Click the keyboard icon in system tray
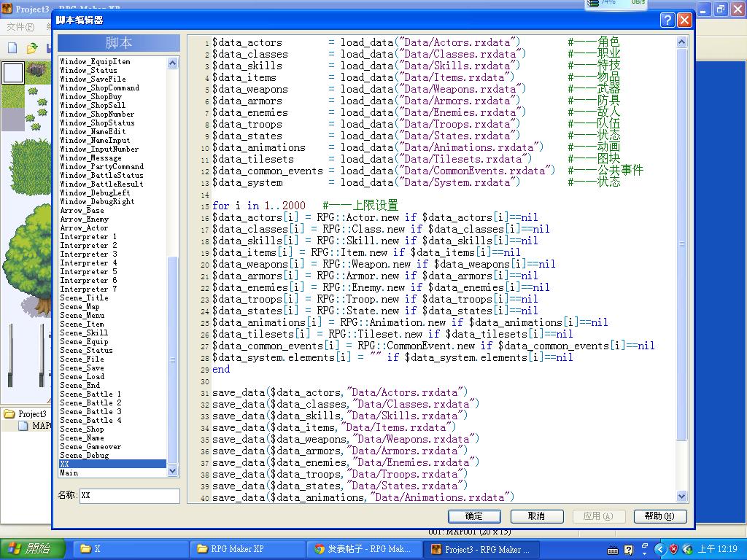The height and width of the screenshot is (560, 747). (612, 550)
